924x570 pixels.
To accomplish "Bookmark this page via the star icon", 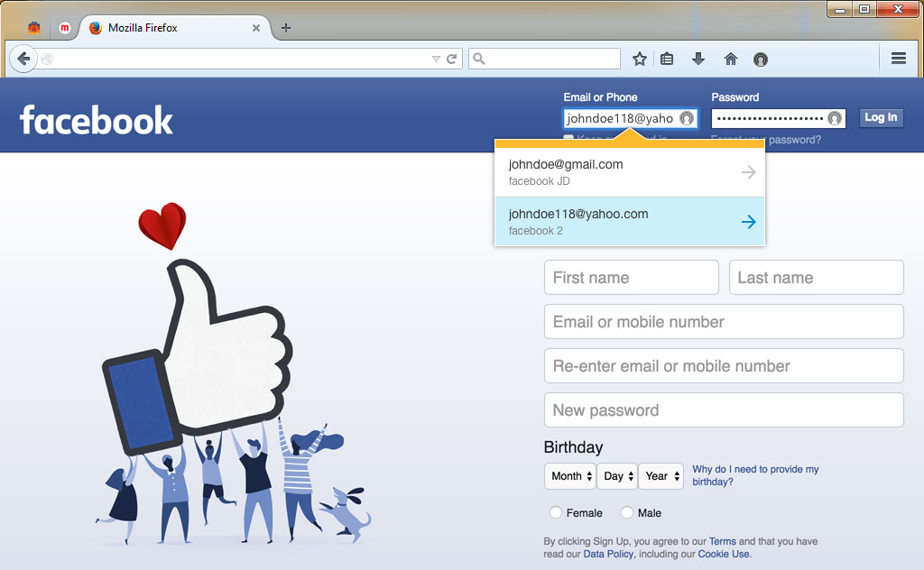I will [x=640, y=59].
